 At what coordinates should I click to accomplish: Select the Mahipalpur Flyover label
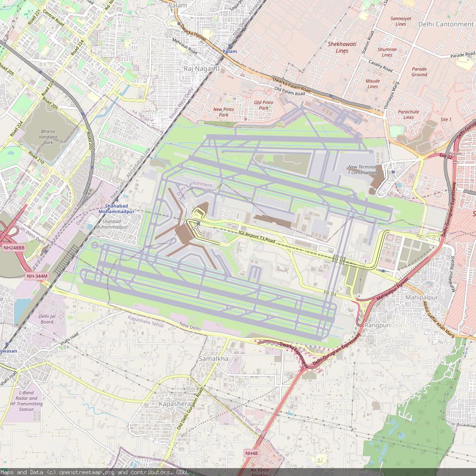pos(393,289)
